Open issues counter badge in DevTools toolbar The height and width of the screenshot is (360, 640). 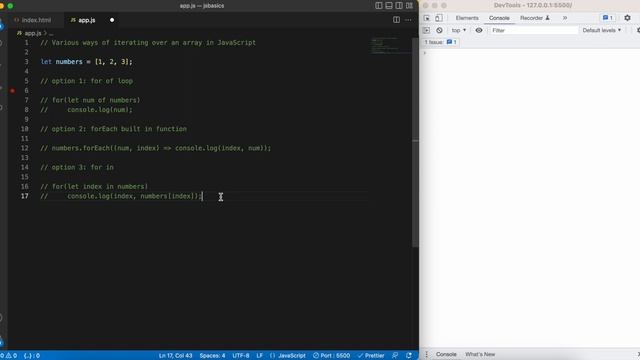[608, 18]
